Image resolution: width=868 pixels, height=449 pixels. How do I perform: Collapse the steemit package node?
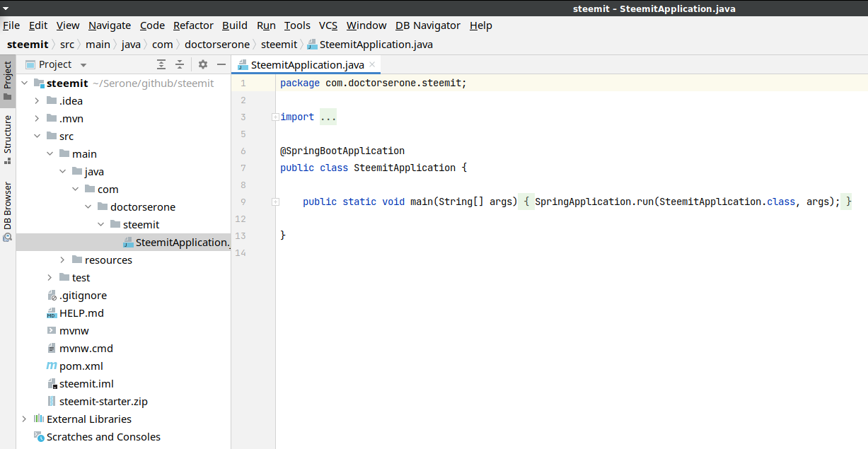[100, 225]
